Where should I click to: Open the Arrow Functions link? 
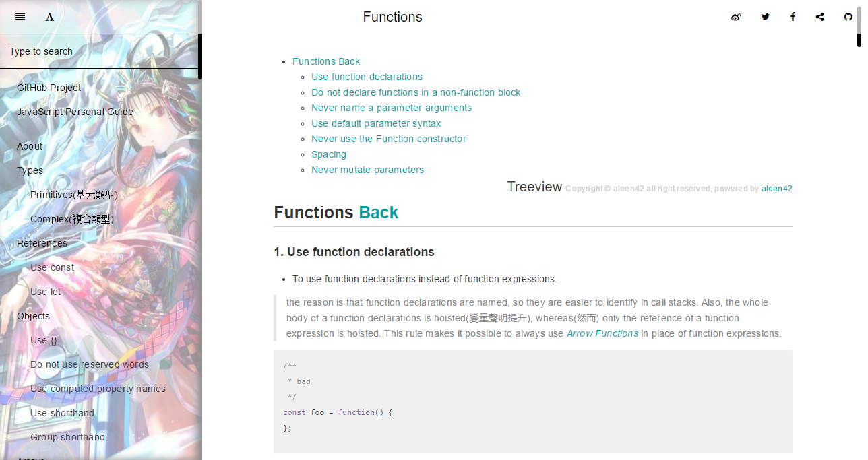click(602, 333)
